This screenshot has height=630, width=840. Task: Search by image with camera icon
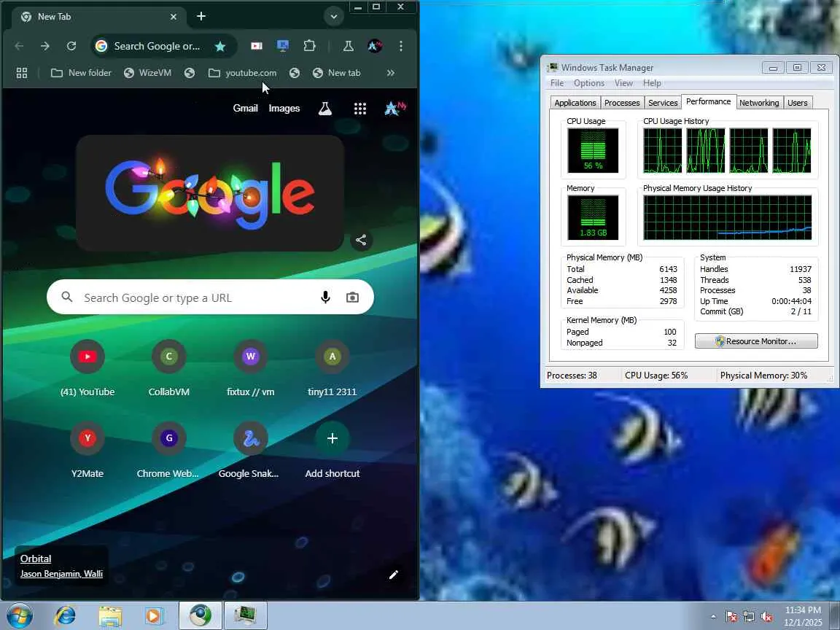[x=352, y=297]
